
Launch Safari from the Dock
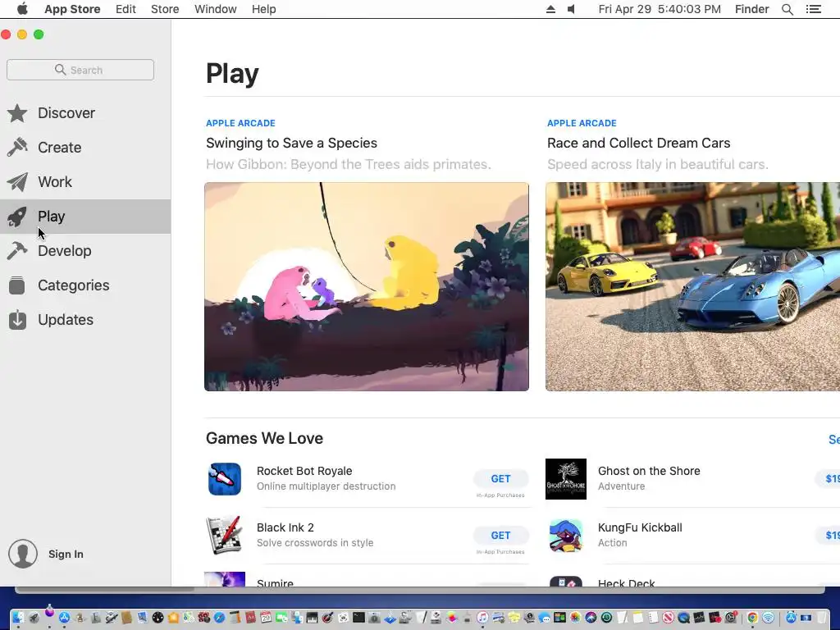(219, 618)
